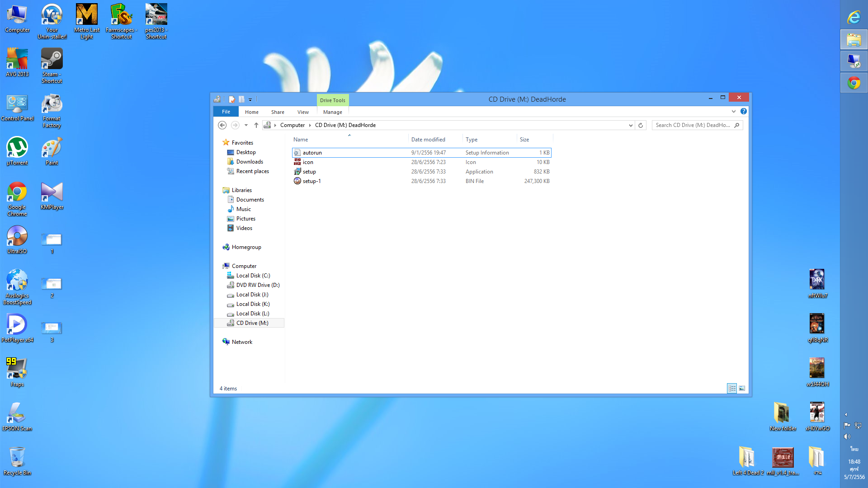Select the setup-1 BIN file

(311, 181)
